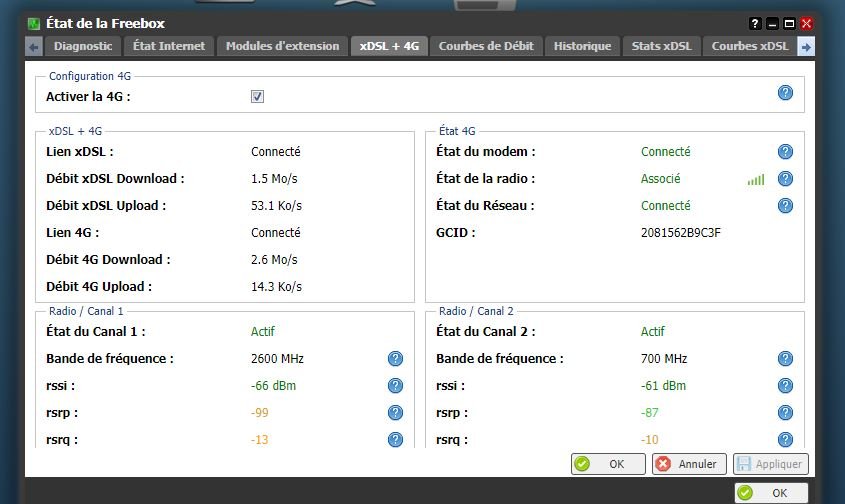Click help icon next to Activer la 4G
Image resolution: width=845 pixels, height=504 pixels.
[x=785, y=93]
